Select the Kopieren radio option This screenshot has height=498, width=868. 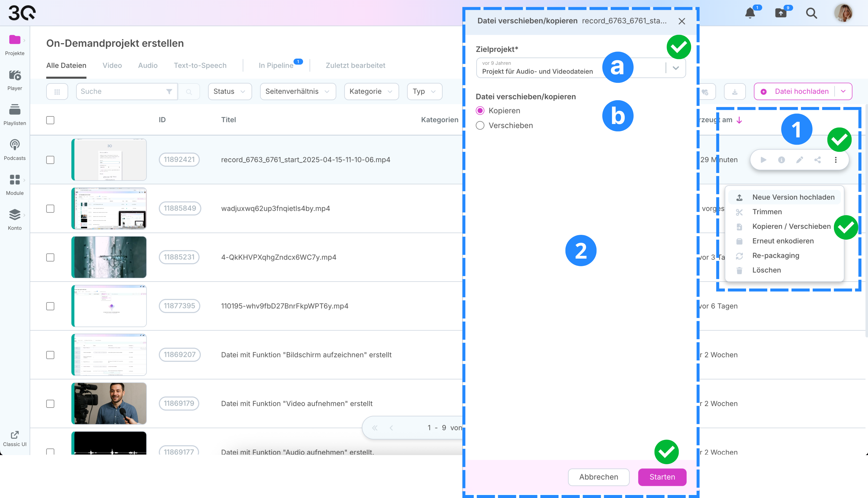click(480, 110)
